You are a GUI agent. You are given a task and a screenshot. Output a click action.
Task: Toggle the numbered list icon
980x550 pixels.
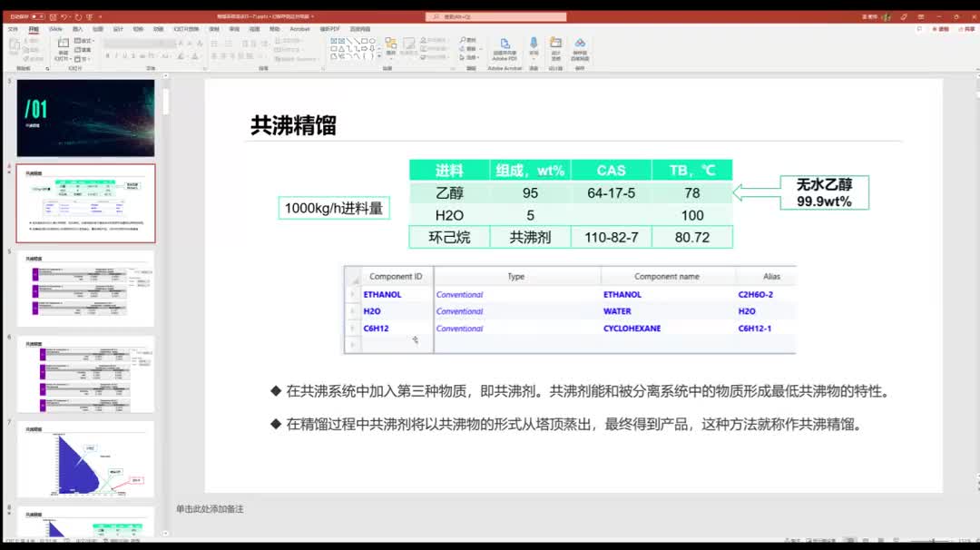pyautogui.click(x=229, y=44)
